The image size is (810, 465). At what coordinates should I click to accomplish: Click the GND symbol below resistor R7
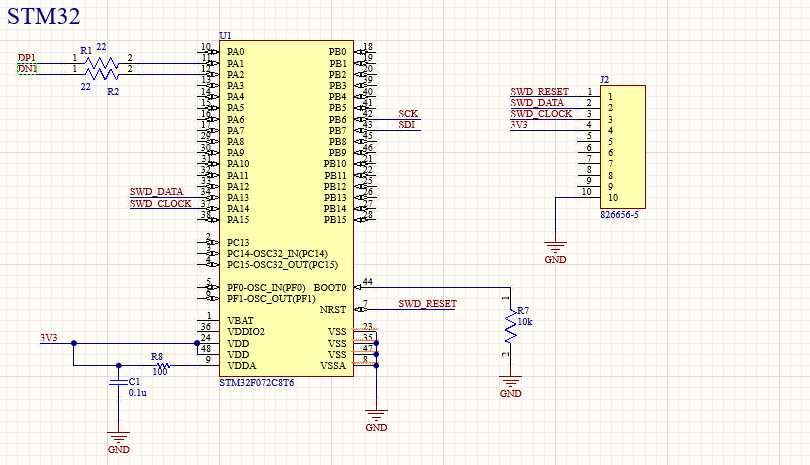pos(510,387)
